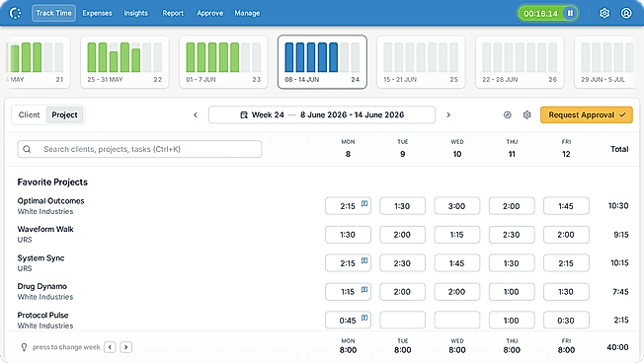
Task: Click Optimal Outcomes total 10:30
Action: point(618,206)
